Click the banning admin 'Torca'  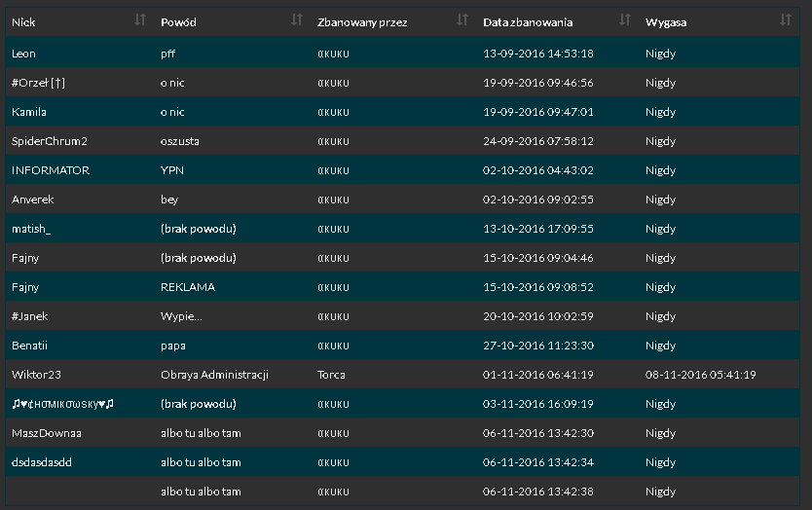pos(331,375)
